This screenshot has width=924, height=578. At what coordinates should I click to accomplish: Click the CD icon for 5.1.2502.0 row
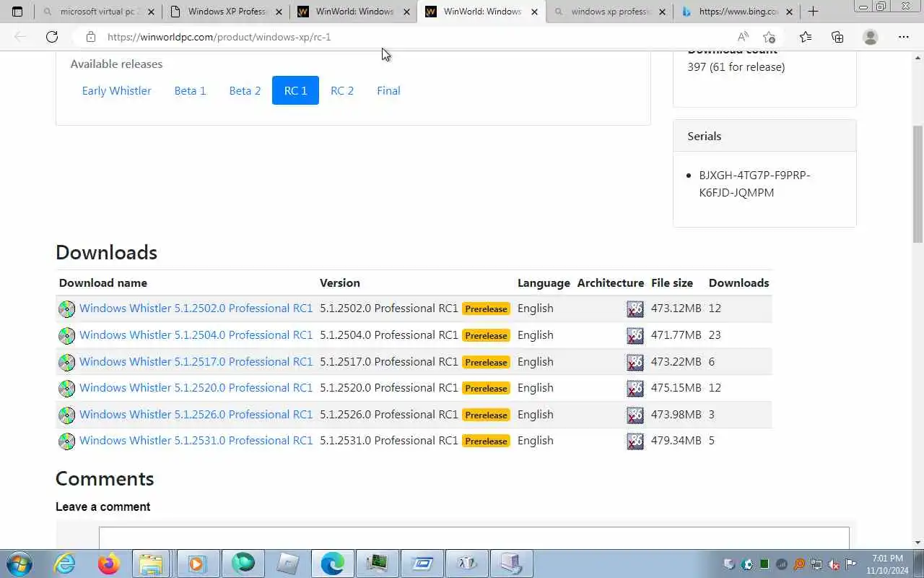coord(66,309)
